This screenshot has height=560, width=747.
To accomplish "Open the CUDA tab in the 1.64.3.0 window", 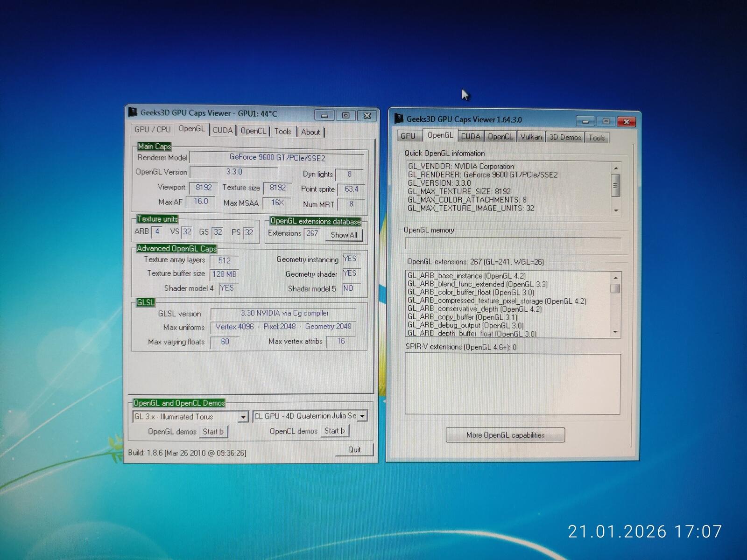I will pyautogui.click(x=471, y=136).
